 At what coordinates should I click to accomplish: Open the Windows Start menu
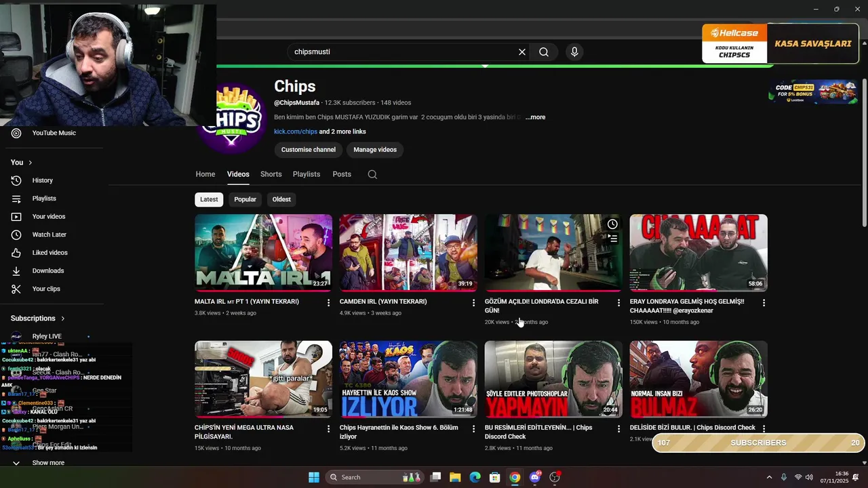click(314, 477)
